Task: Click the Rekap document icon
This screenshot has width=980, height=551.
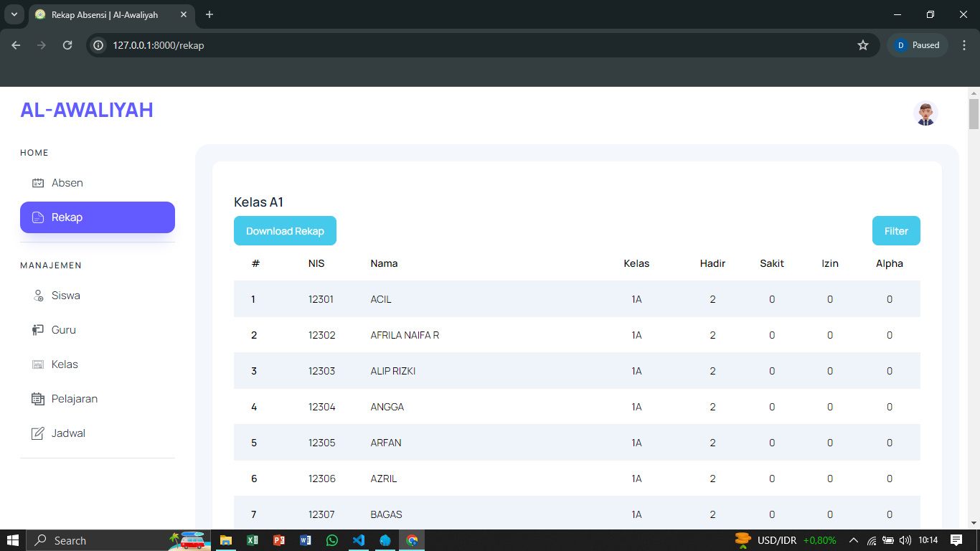Action: point(39,217)
